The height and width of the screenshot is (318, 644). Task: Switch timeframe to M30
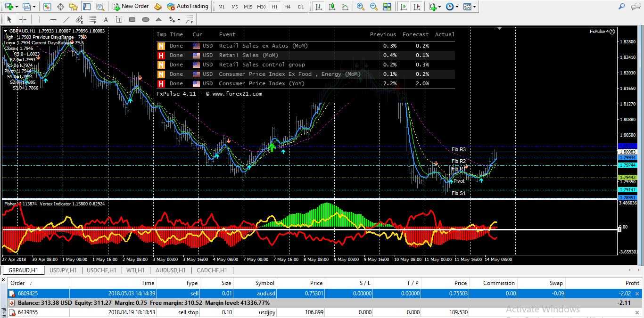coord(261,7)
